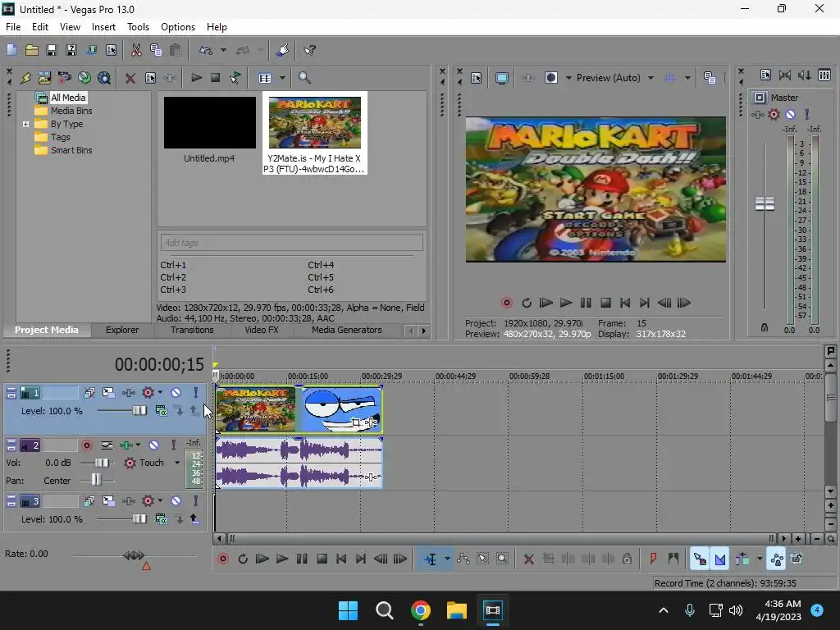
Task: Solo audio Track 2
Action: point(174,445)
